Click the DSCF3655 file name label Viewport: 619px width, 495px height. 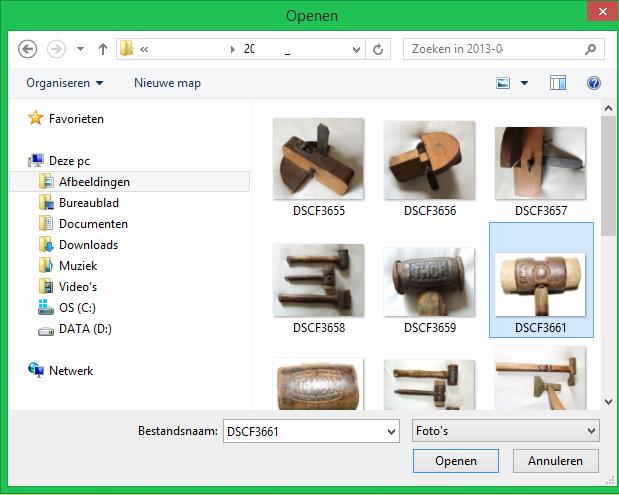tap(319, 211)
